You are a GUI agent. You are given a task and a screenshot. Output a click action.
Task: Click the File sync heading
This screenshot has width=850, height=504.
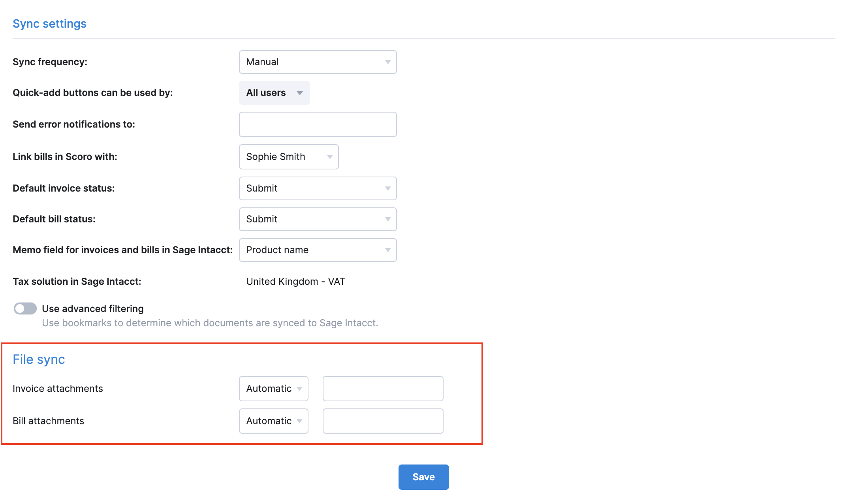[39, 359]
